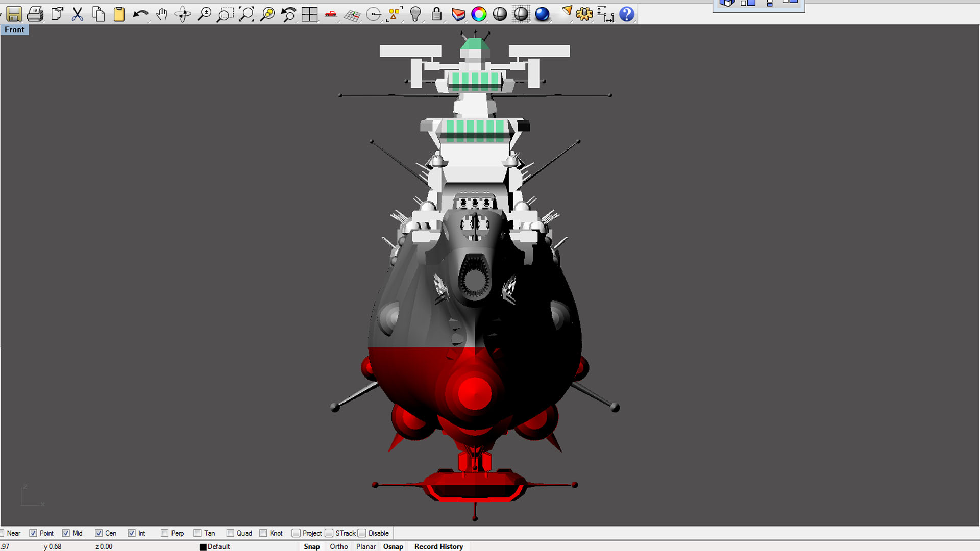The height and width of the screenshot is (551, 980).
Task: Uncheck the Cen osnap checkbox
Action: 99,533
